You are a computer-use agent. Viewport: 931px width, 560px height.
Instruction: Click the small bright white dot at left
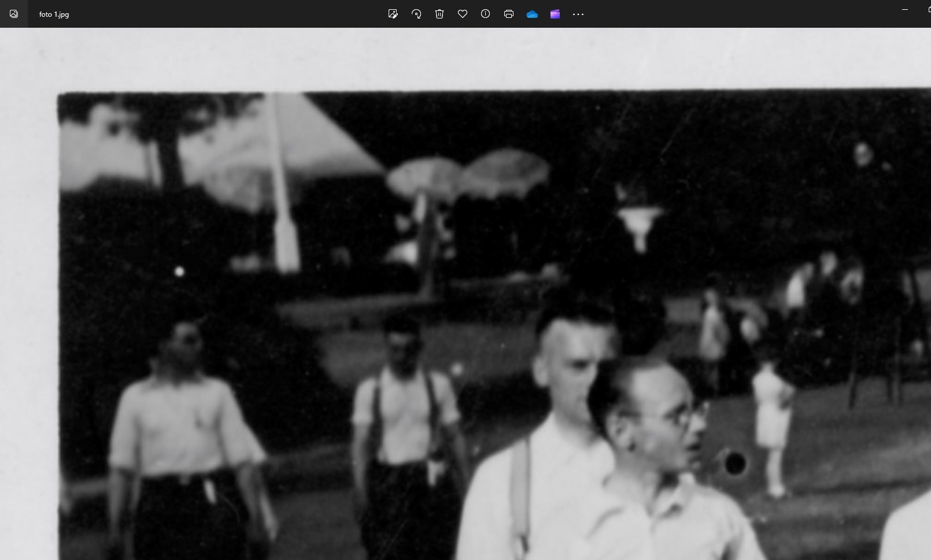[x=179, y=271]
